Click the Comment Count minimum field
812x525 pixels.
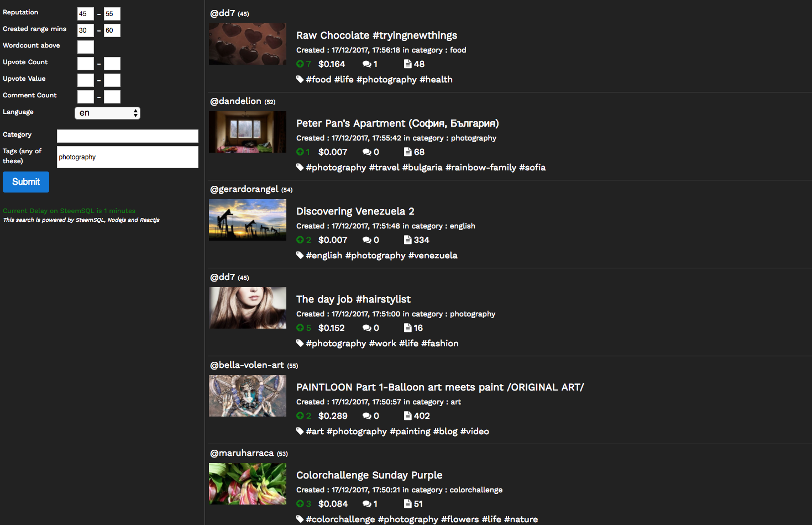click(x=86, y=97)
